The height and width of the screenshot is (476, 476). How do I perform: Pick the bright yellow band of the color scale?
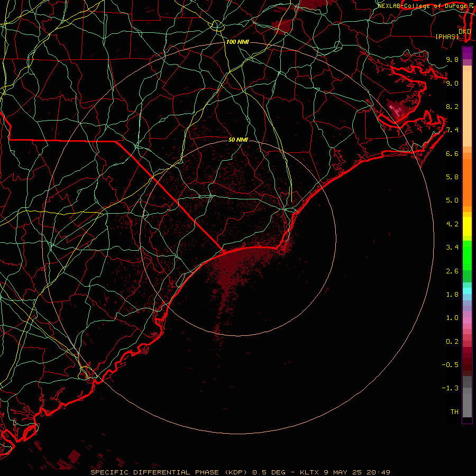[467, 226]
